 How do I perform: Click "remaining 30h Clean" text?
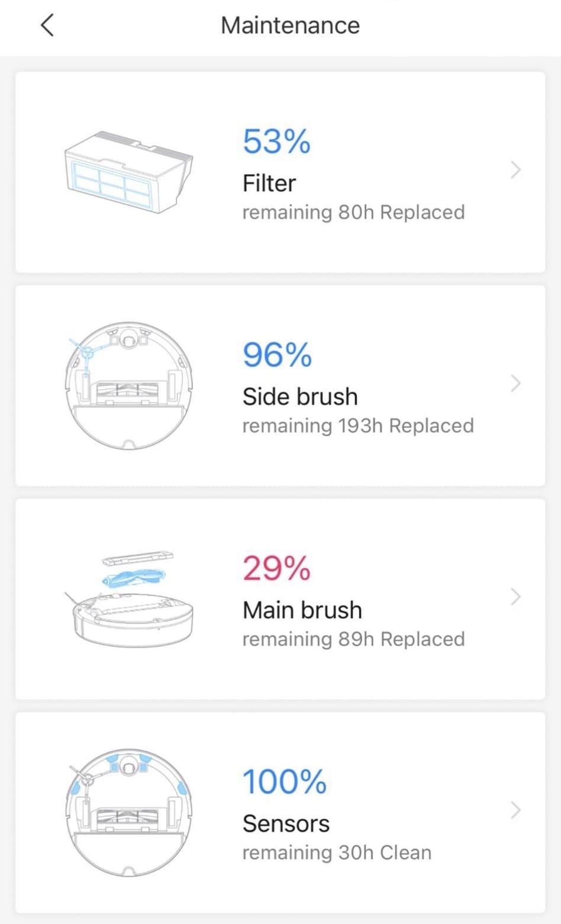click(x=337, y=852)
